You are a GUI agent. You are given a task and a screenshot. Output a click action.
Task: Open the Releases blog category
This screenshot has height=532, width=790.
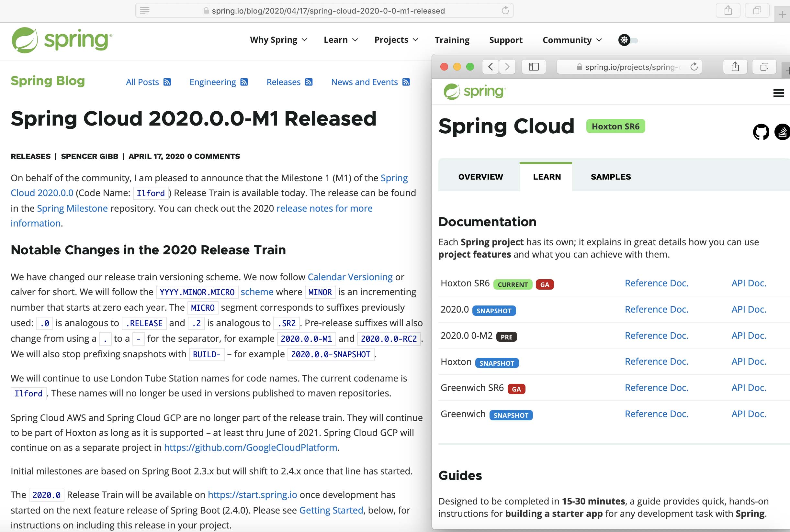tap(284, 82)
